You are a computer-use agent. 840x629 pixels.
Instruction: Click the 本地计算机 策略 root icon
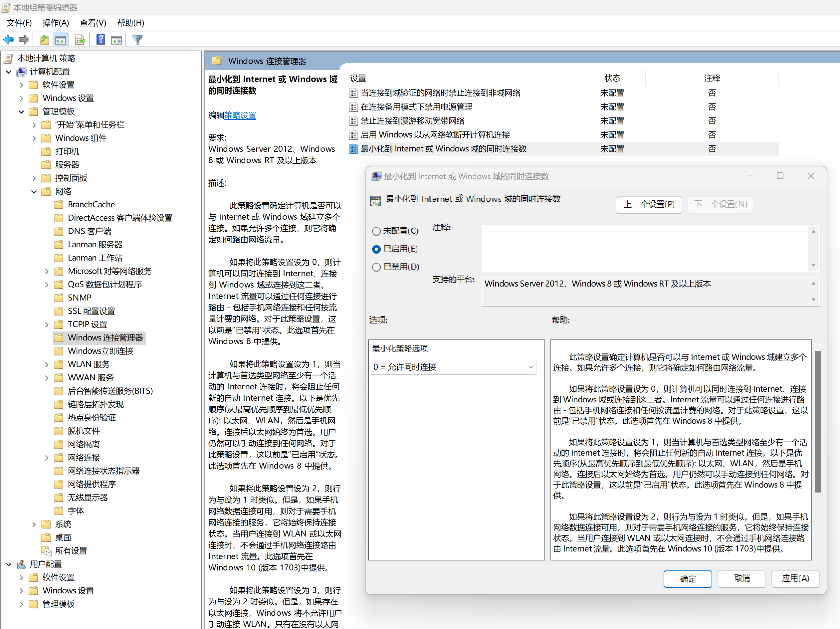click(8, 58)
